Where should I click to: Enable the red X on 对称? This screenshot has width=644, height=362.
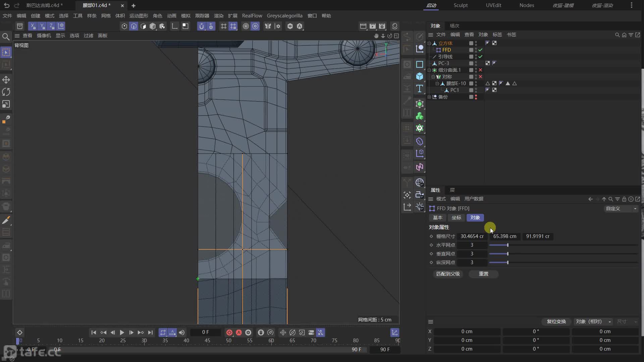(480, 77)
